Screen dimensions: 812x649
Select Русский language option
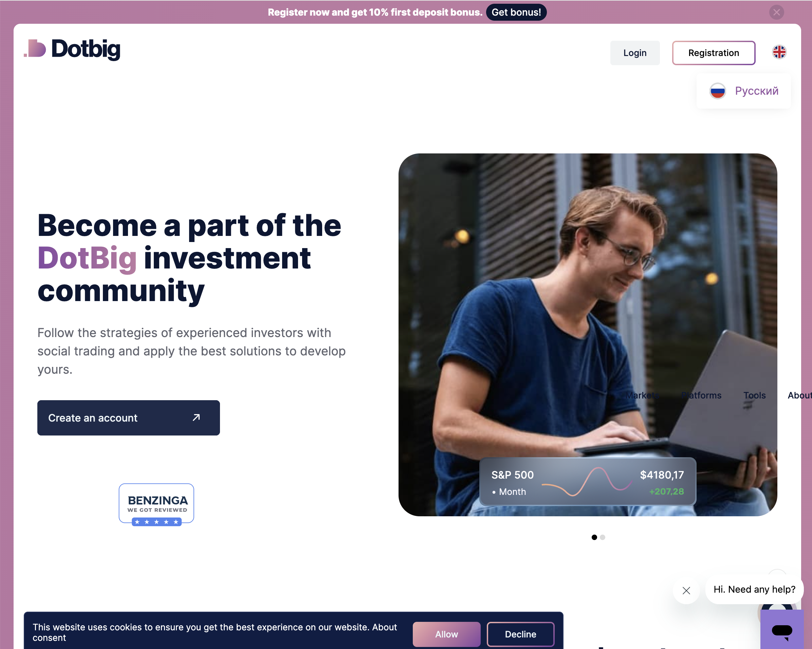point(744,91)
